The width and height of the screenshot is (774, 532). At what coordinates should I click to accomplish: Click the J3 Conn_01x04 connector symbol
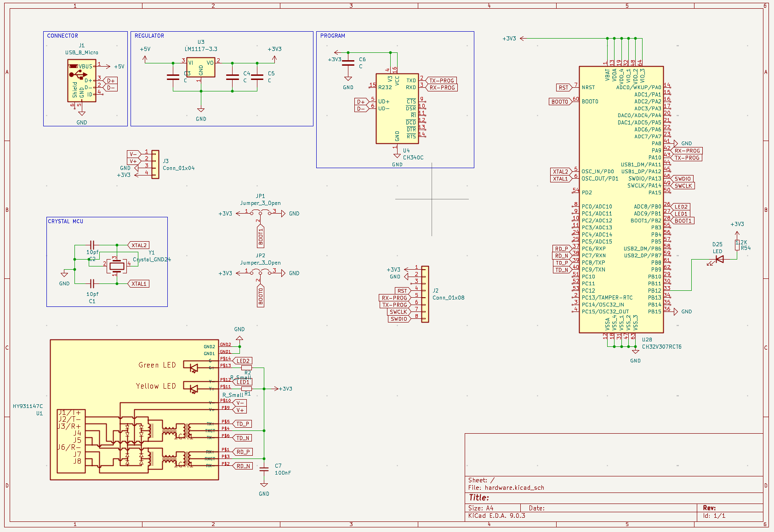pos(155,164)
